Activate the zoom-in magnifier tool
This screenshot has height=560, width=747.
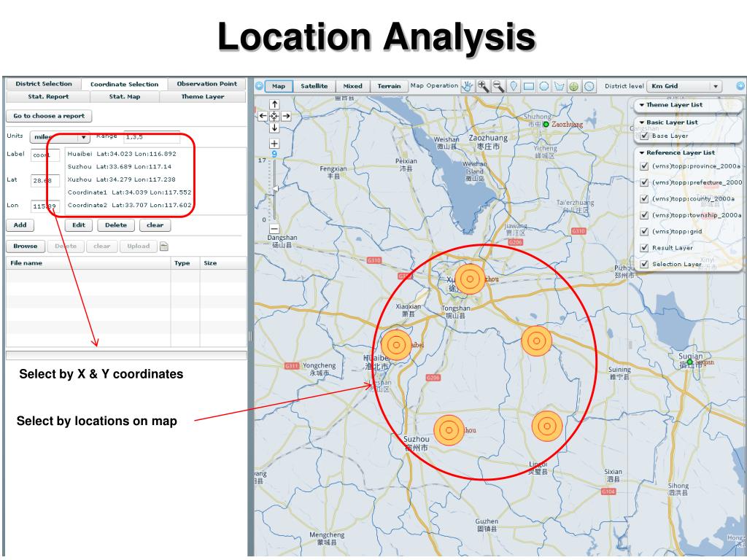click(x=483, y=86)
